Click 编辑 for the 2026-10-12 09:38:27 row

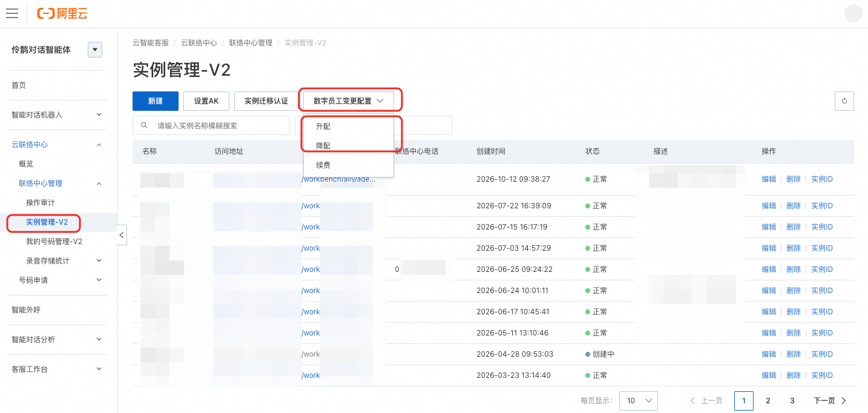pos(769,179)
